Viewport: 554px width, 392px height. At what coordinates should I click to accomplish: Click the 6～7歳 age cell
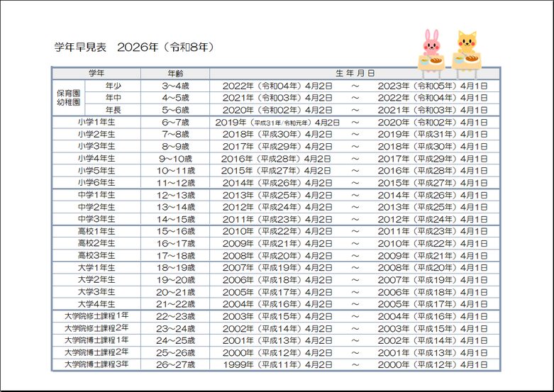[174, 122]
